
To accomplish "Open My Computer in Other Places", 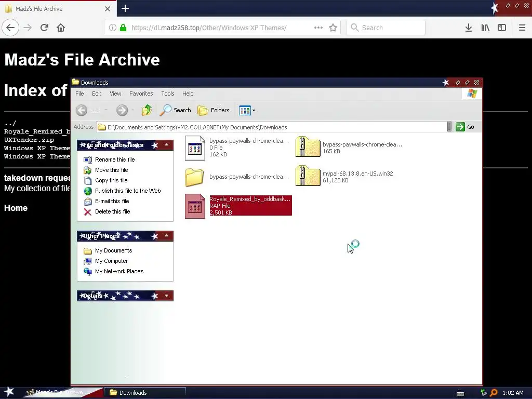I will point(105,261).
